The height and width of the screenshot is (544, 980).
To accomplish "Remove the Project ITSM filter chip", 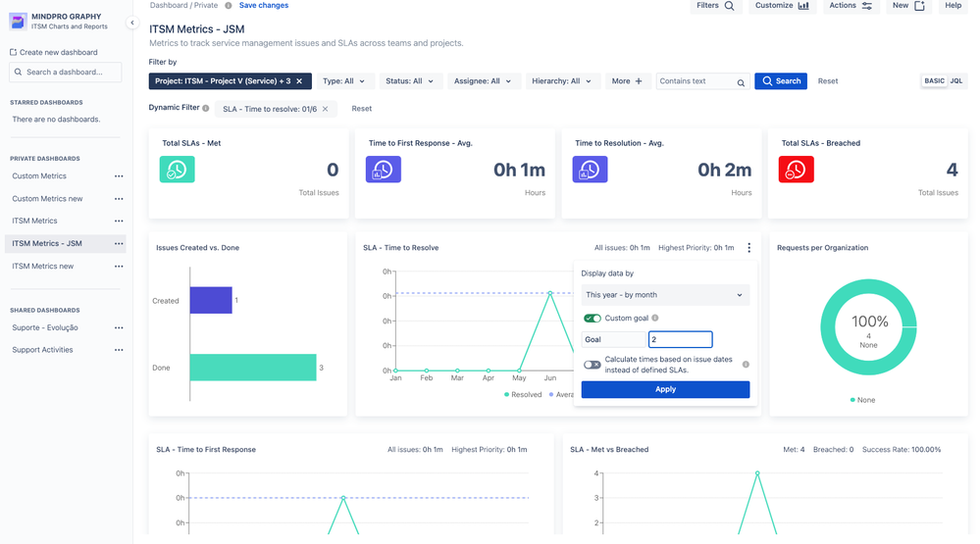I will 299,81.
